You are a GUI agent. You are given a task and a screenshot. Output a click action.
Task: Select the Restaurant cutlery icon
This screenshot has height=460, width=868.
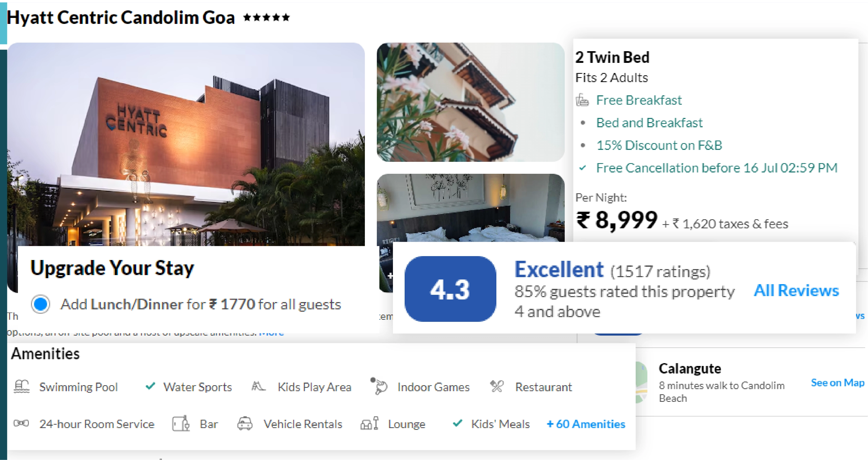497,386
